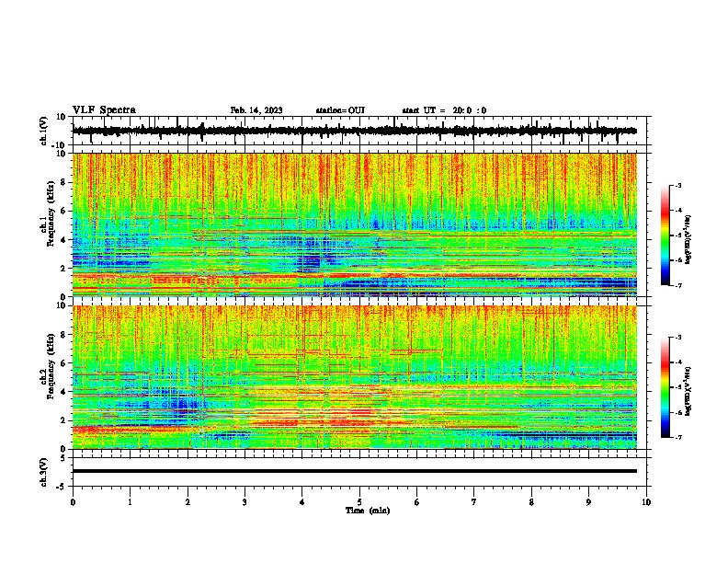This screenshot has width=728, height=563.
Task: Click the ch.1 PSD color scale bar
Action: 665,236
